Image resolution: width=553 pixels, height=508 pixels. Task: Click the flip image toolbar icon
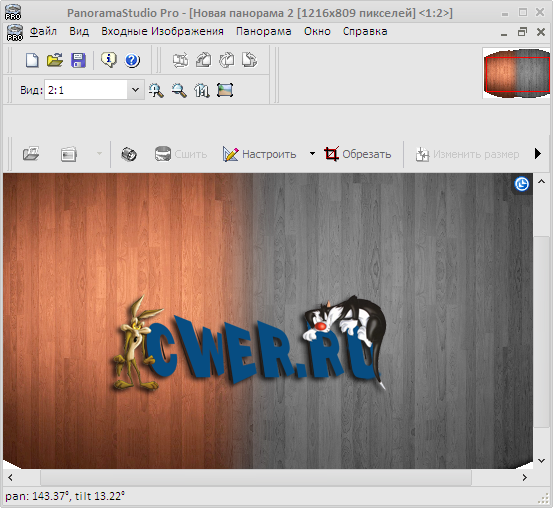point(181,60)
